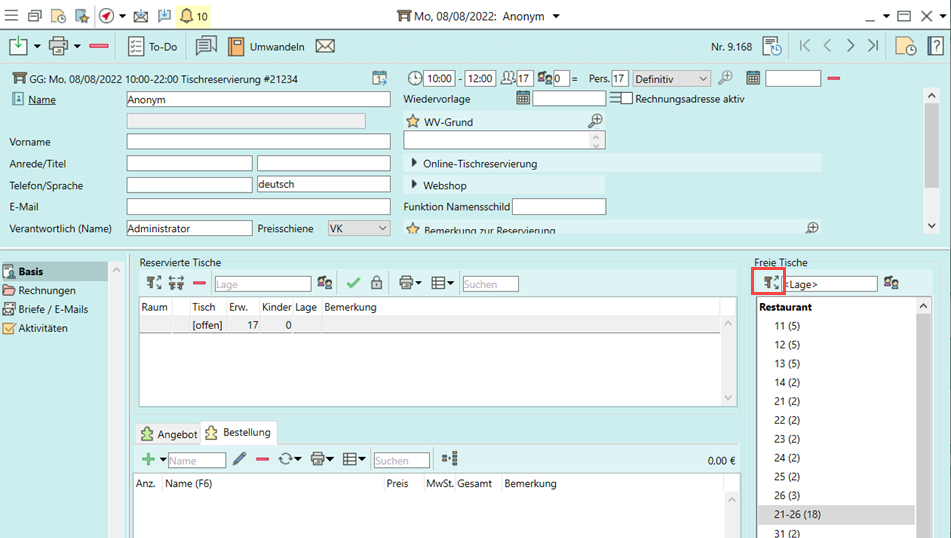Click the calendar icon beside Wiedervorlage field
951x538 pixels.
point(522,99)
